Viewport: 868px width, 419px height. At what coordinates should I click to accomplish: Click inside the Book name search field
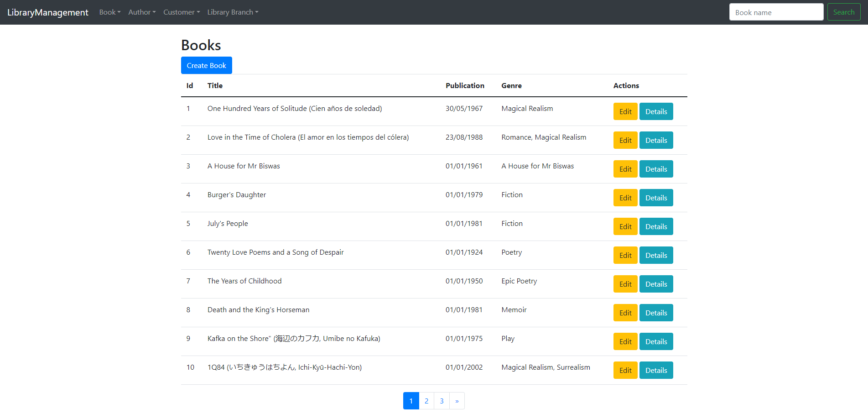[x=776, y=12]
